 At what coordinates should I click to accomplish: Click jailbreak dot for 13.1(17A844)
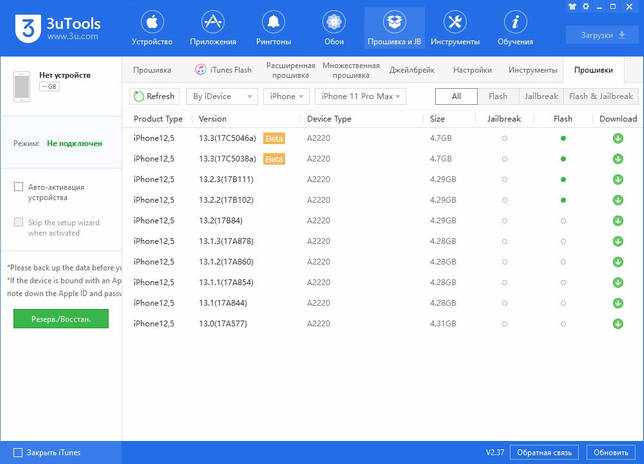pos(504,303)
